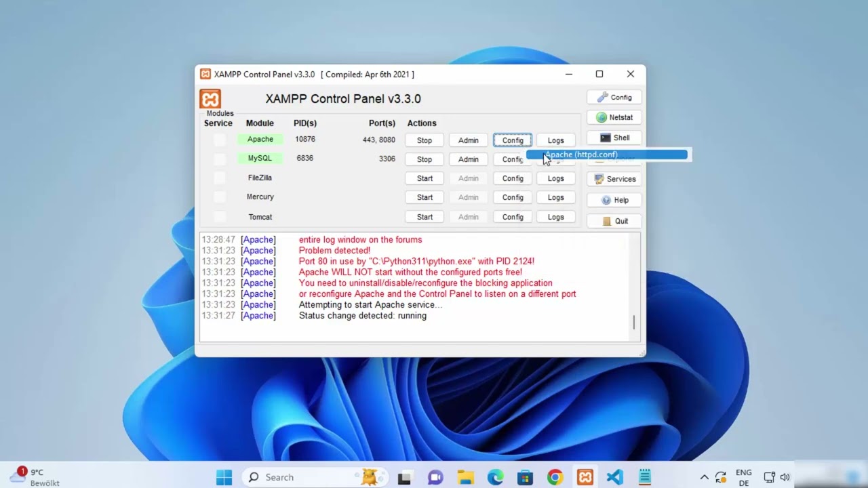Open Visual Studio Code from the taskbar
The image size is (868, 488).
[x=614, y=477]
